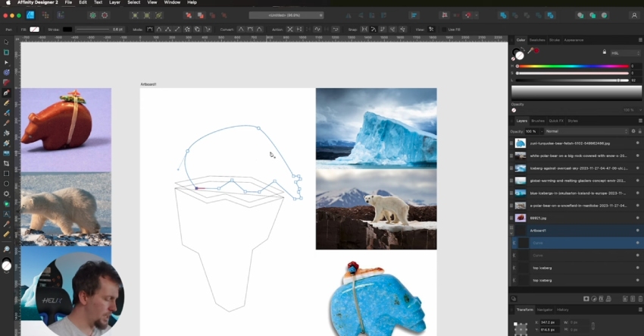This screenshot has height=336, width=644.
Task: Switch to the Navigator tab
Action: tap(544, 309)
